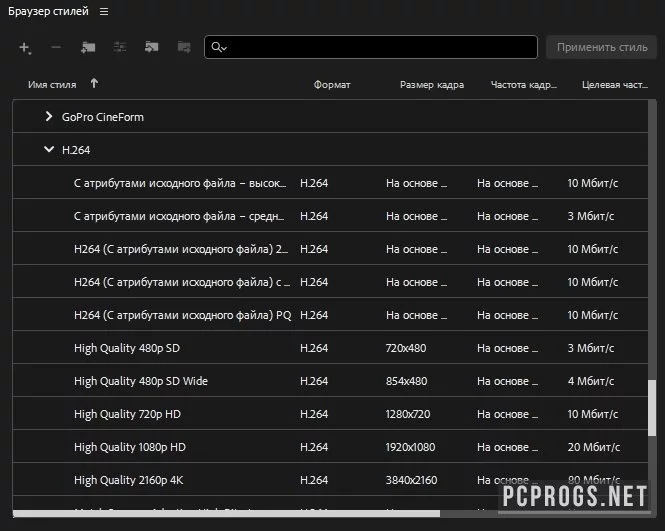Sort by the Размер кадра column header
665x531 pixels.
pyautogui.click(x=432, y=85)
